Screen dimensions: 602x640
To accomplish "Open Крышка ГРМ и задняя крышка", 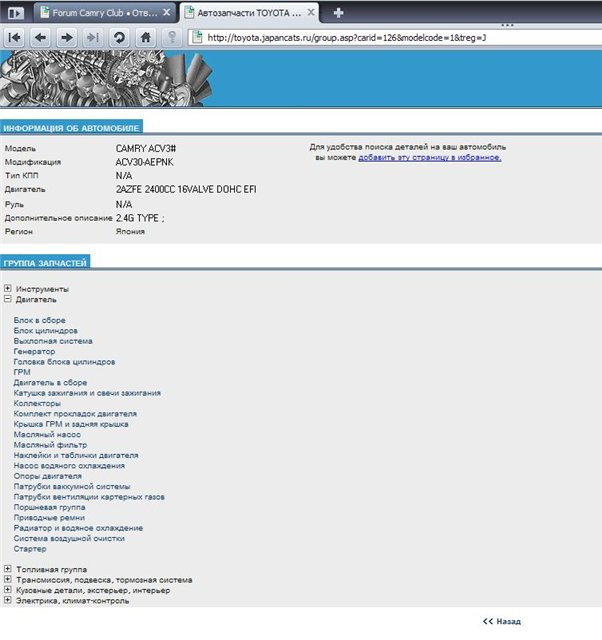I will coord(71,424).
